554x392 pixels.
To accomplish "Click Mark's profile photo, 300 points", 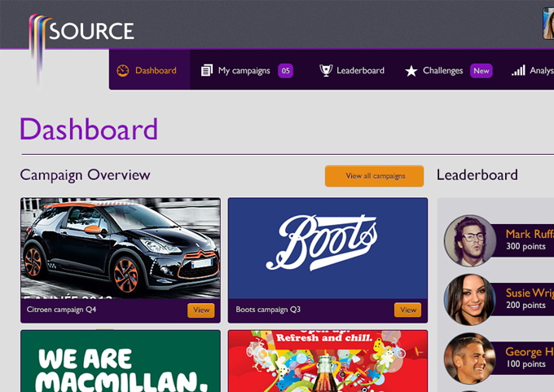I will (x=470, y=240).
